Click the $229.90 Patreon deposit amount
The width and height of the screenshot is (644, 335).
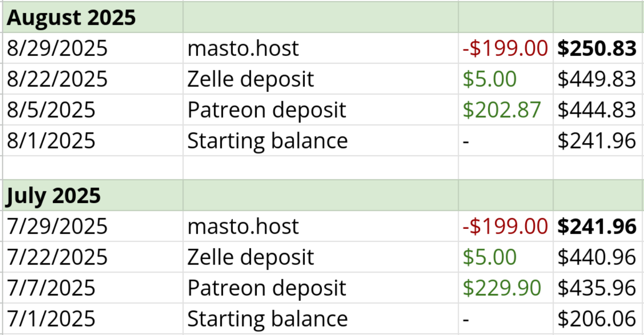click(502, 288)
